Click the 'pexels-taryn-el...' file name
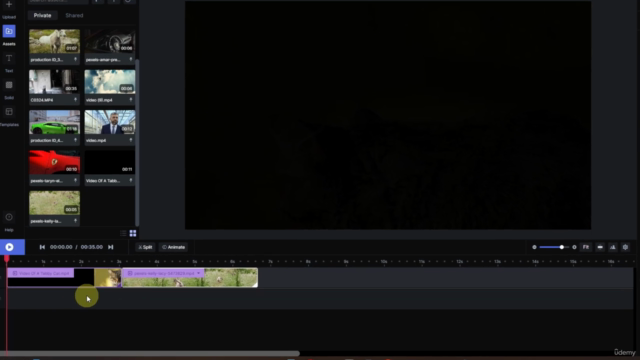The height and width of the screenshot is (360, 640). [47, 180]
